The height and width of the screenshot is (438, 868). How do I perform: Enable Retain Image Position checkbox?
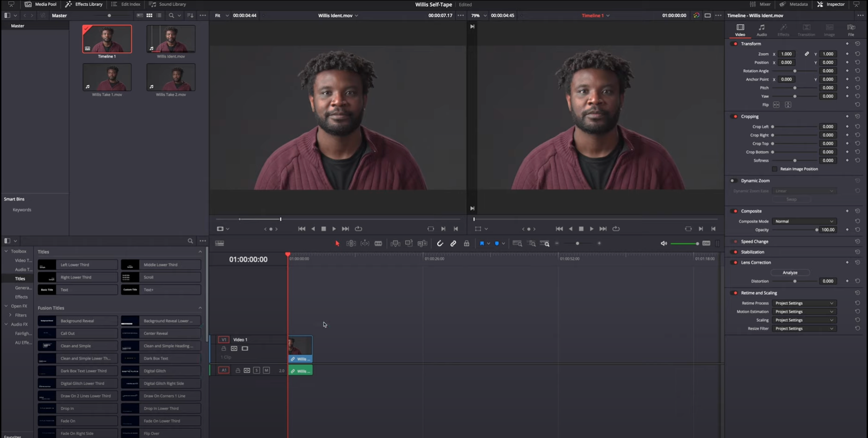[774, 169]
